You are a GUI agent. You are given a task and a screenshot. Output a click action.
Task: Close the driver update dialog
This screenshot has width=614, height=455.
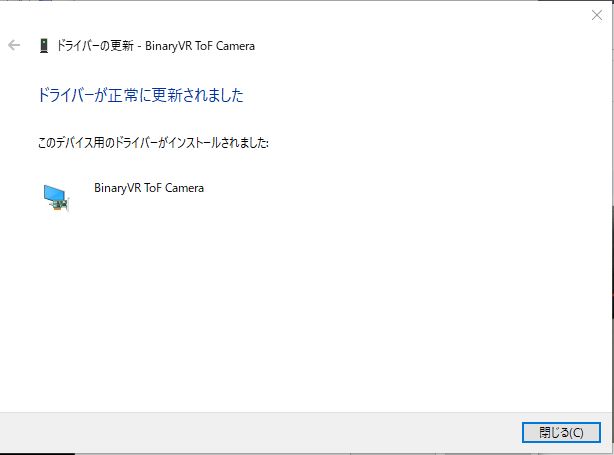597,15
